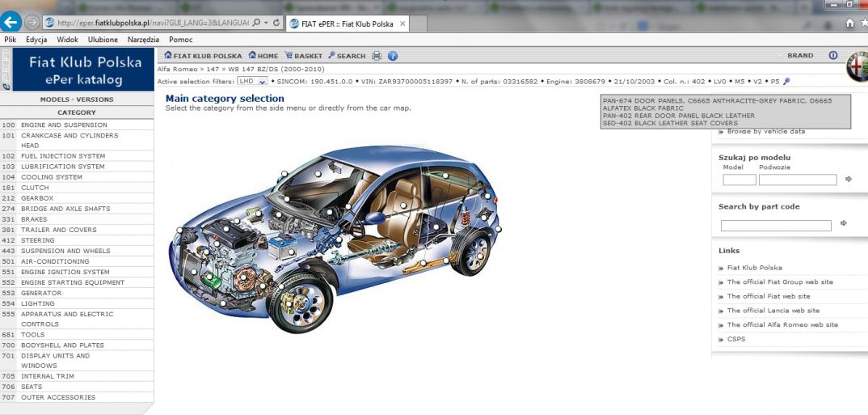
Task: Click the Search by part code field
Action: (x=776, y=226)
